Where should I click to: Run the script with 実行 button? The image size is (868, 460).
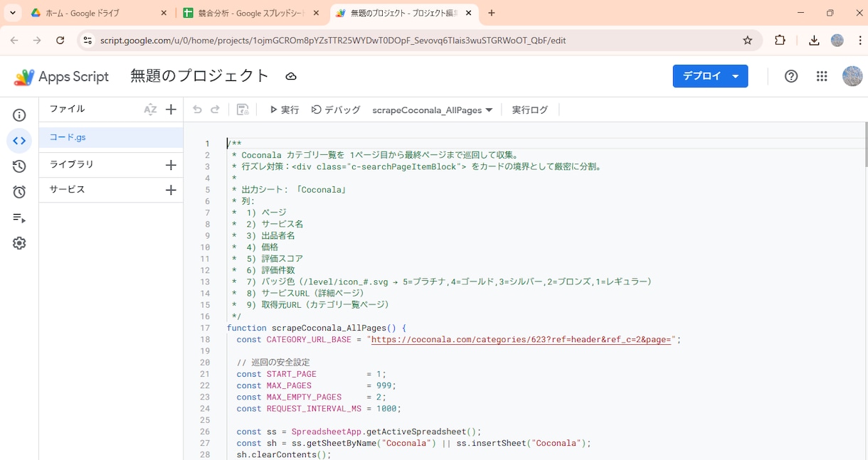point(284,110)
